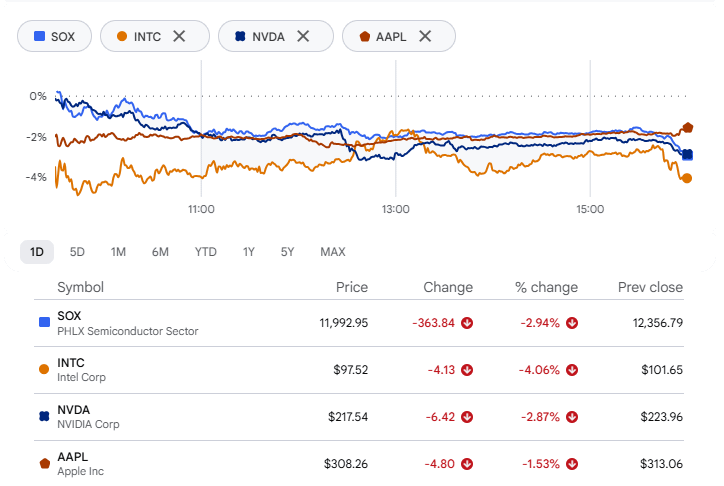
Task: Select the 6M time range
Action: point(160,252)
